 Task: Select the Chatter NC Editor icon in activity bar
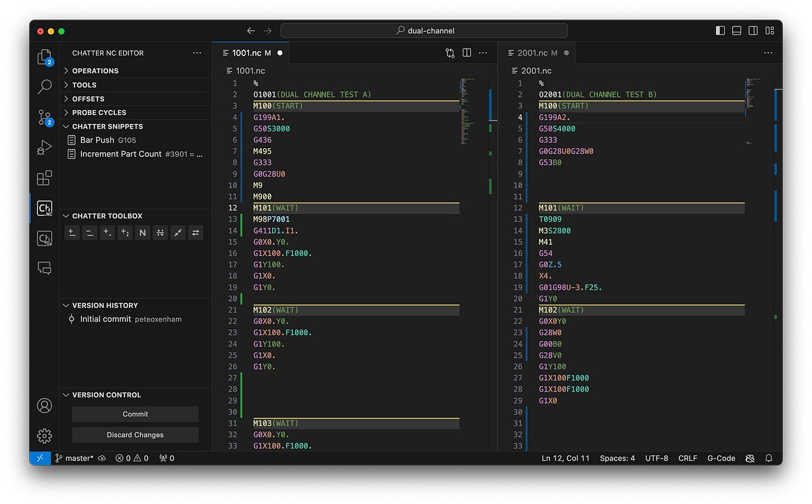pos(44,208)
